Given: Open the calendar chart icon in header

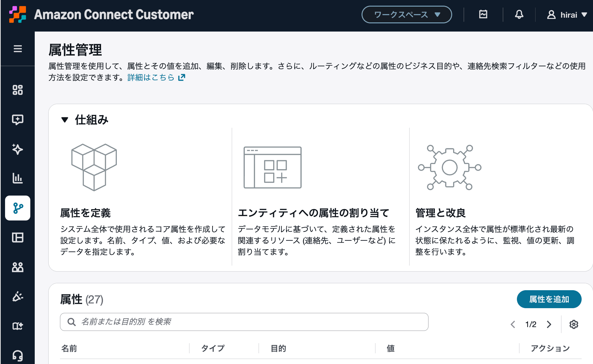Looking at the screenshot, I should coord(483,15).
